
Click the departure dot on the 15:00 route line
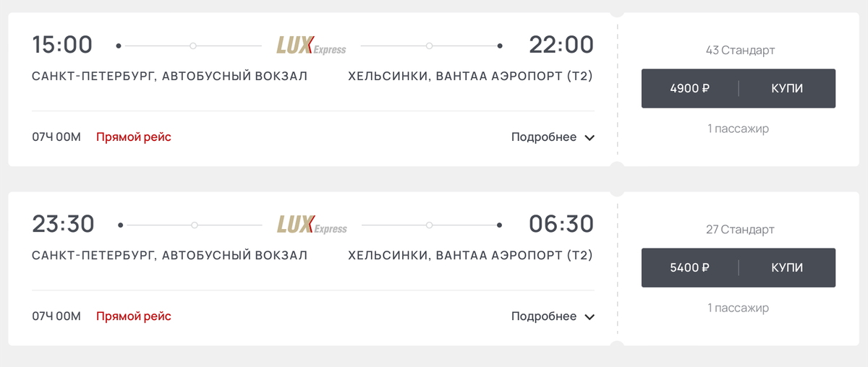point(119,46)
